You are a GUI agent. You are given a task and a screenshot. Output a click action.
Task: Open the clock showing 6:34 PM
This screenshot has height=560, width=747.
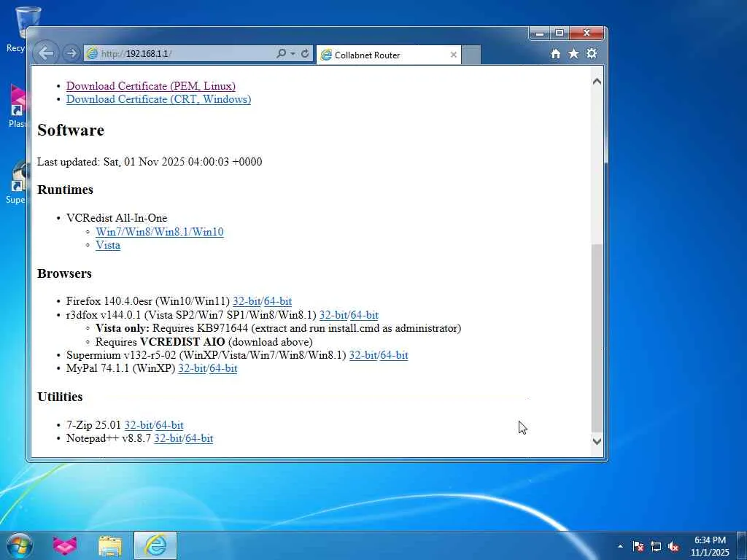(710, 546)
